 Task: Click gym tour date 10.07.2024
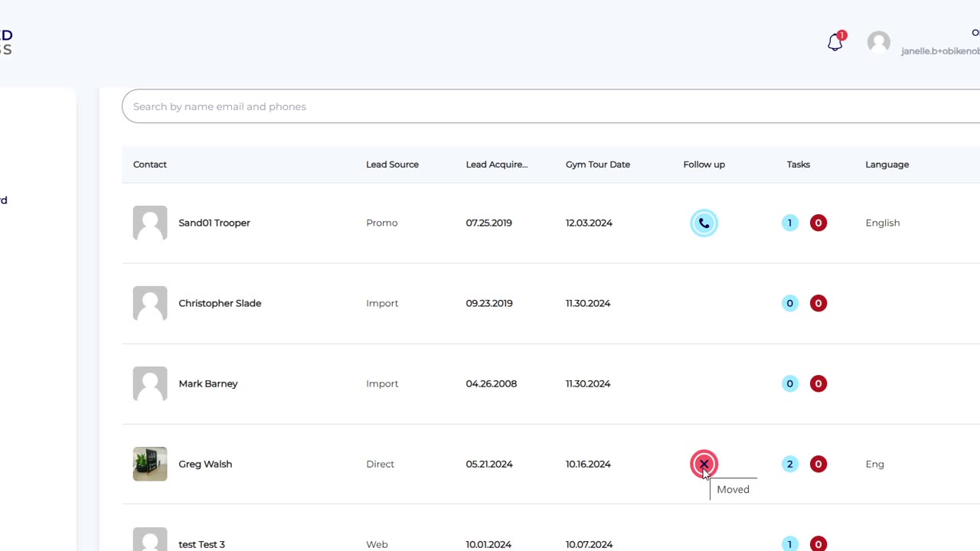point(590,544)
